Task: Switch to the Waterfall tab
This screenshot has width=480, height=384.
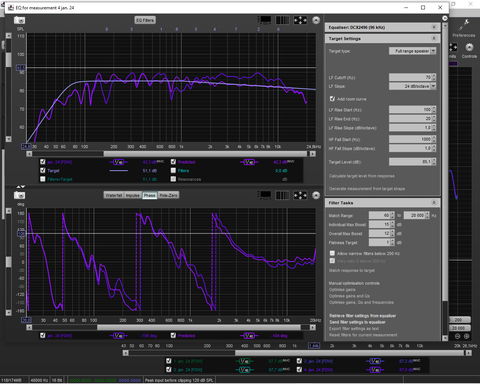Action: (114, 195)
